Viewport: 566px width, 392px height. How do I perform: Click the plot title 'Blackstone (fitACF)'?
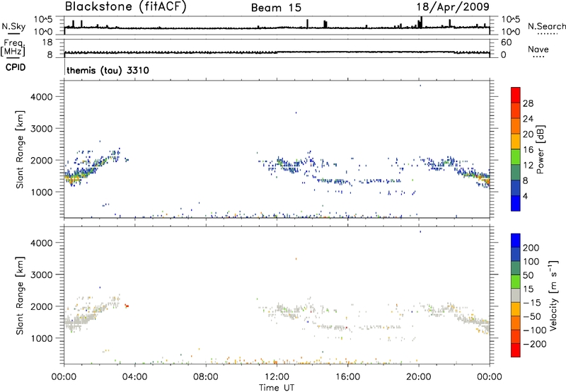pyautogui.click(x=125, y=6)
